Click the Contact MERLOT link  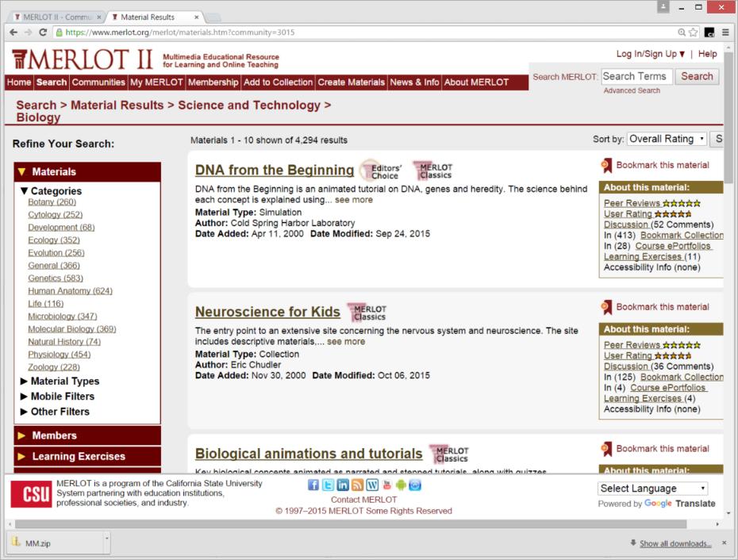363,500
